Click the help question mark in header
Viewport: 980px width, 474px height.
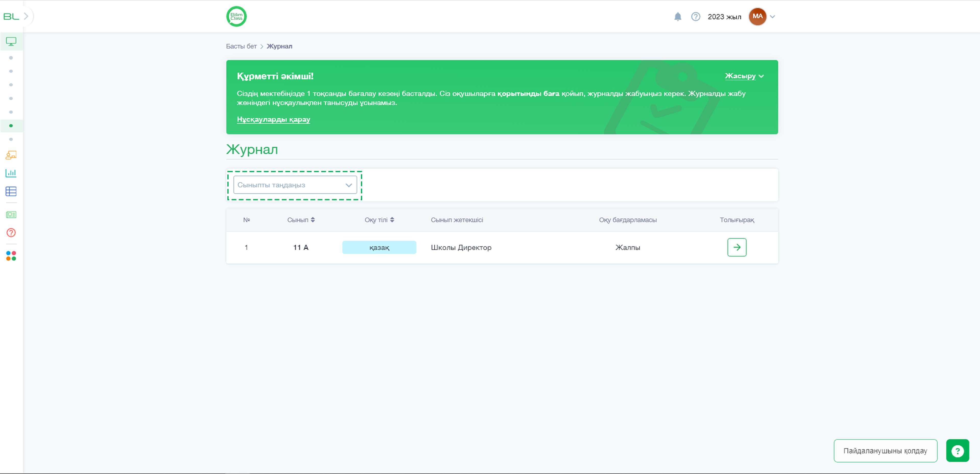695,17
